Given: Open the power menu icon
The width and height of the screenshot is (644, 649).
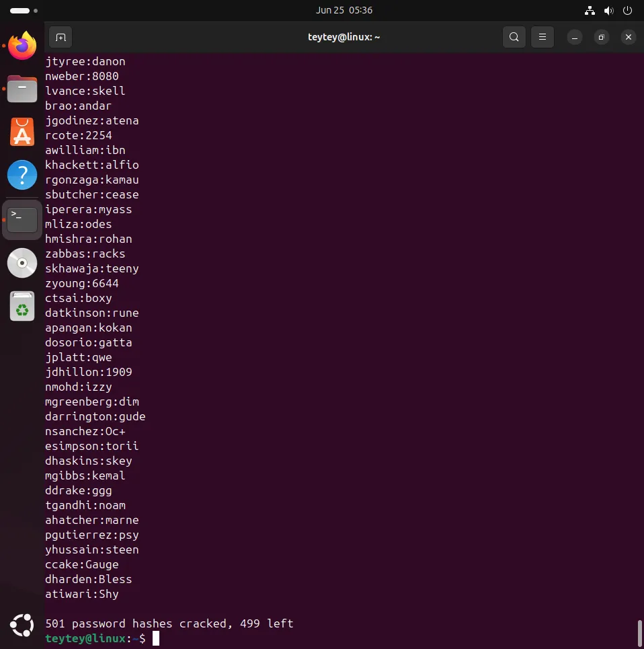Looking at the screenshot, I should pos(627,11).
